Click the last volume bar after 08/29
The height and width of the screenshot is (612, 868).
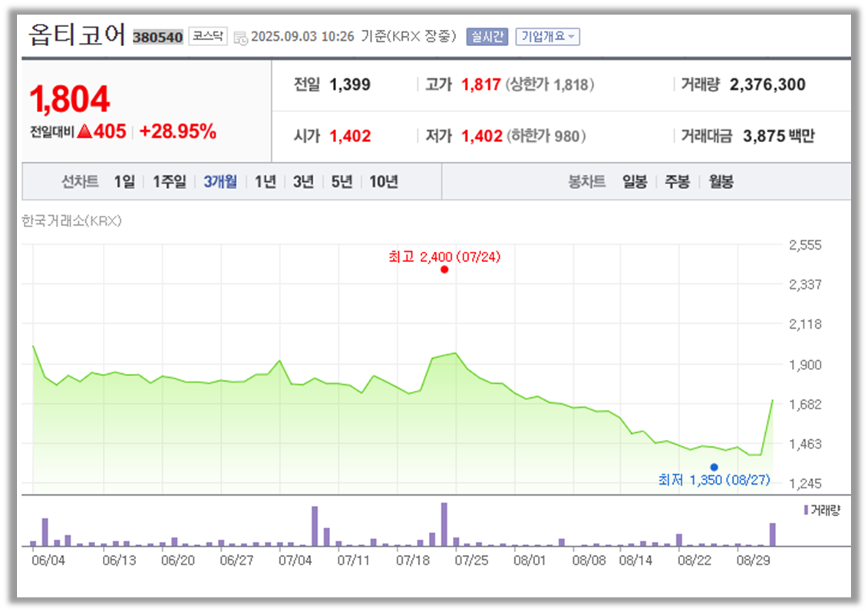click(773, 535)
